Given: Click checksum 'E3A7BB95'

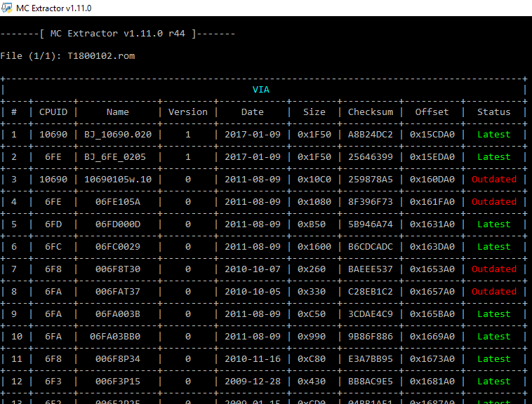Looking at the screenshot, I should [x=371, y=358].
